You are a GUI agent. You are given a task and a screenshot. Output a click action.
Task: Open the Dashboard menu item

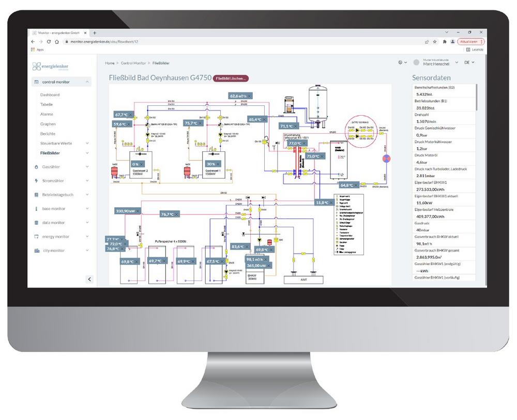50,95
